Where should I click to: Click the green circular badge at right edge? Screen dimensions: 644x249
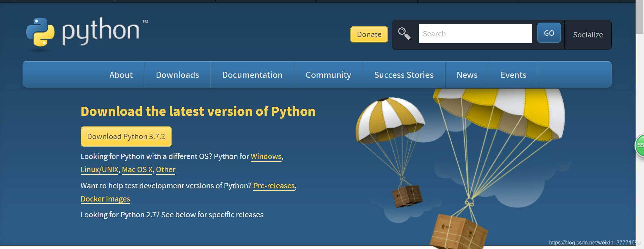639,145
